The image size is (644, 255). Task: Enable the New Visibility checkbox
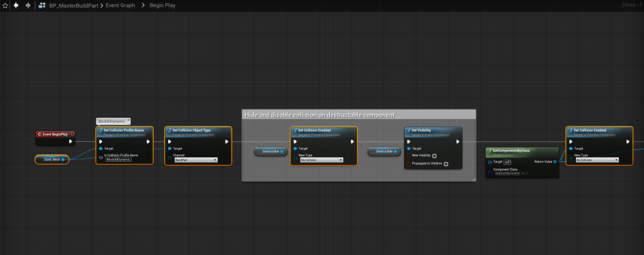434,156
